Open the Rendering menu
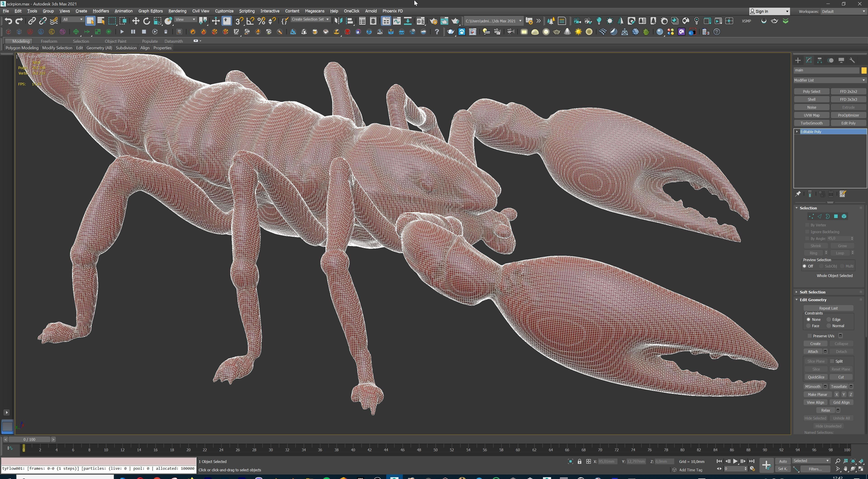868x479 pixels. (x=177, y=11)
